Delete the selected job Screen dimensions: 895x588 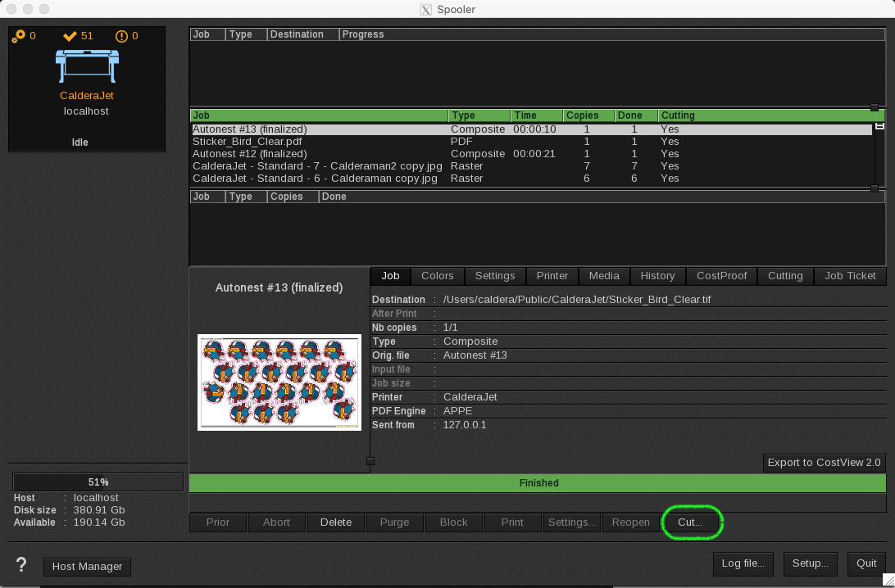tap(335, 522)
